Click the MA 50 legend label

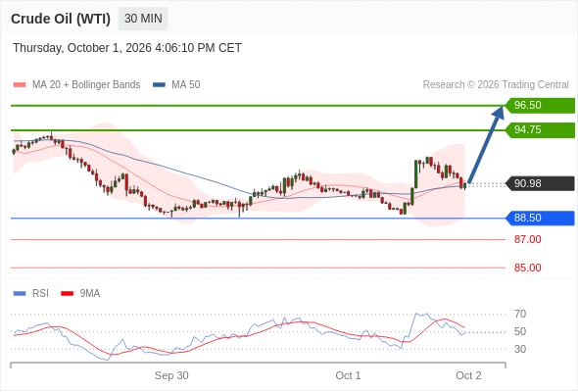click(186, 85)
